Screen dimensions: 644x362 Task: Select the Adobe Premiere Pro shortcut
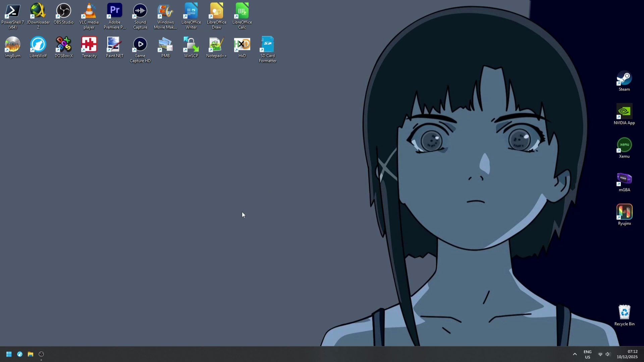(115, 16)
